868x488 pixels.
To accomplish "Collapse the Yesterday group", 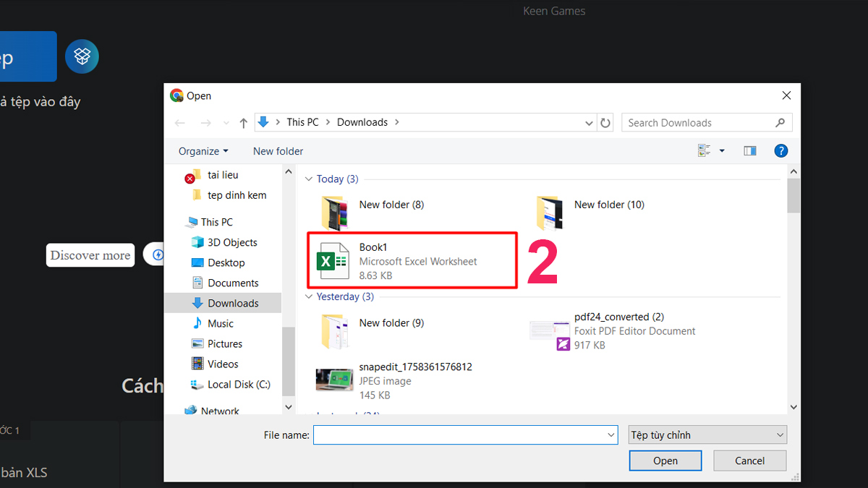I will click(309, 297).
